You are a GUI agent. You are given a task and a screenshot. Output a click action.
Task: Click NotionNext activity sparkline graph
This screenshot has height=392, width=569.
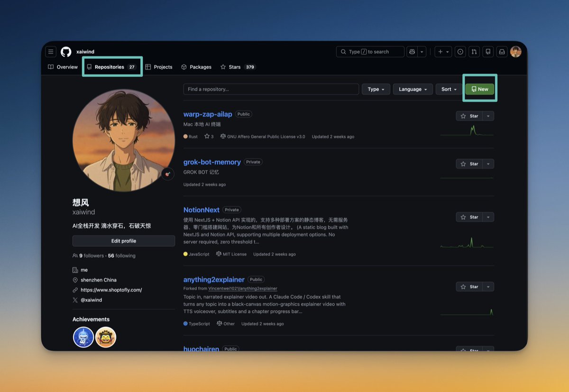[467, 242]
